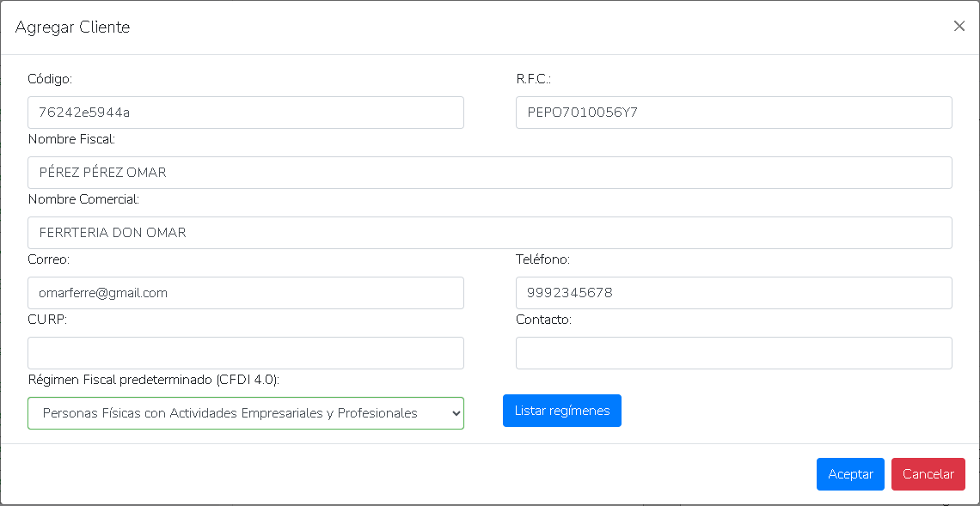Click the "Teléfono:" label text
980x506 pixels.
click(x=542, y=259)
